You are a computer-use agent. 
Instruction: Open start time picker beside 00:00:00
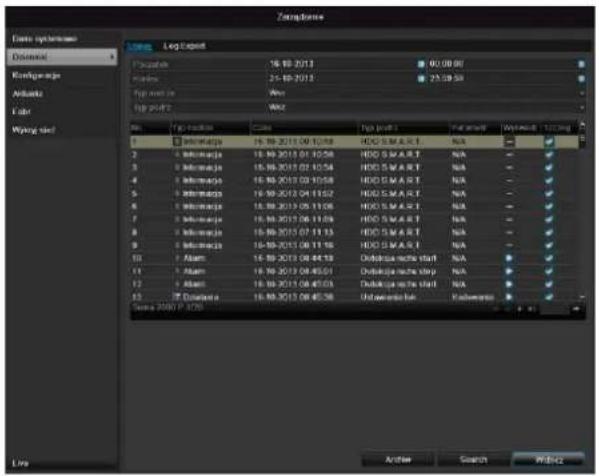click(581, 64)
